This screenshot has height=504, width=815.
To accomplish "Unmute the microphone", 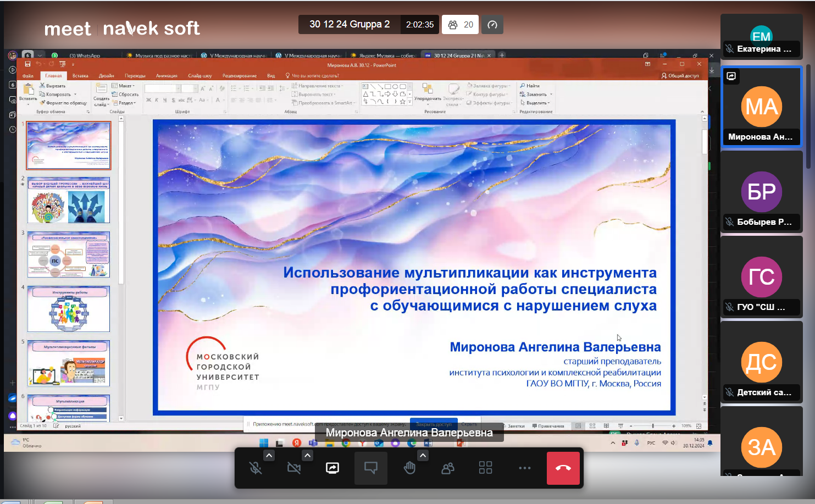I will [256, 468].
